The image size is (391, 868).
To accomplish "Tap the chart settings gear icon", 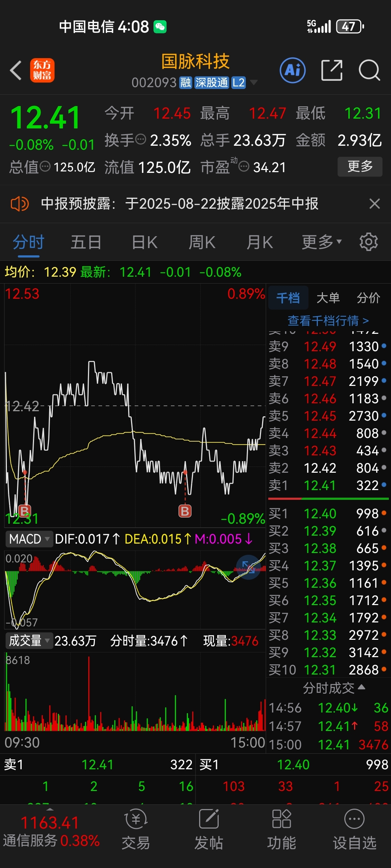I will coord(369,242).
